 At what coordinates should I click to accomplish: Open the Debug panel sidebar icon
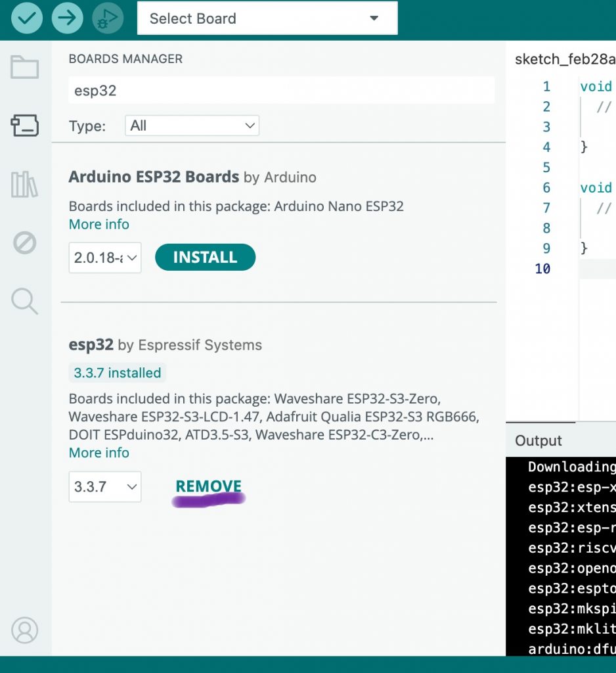point(25,243)
